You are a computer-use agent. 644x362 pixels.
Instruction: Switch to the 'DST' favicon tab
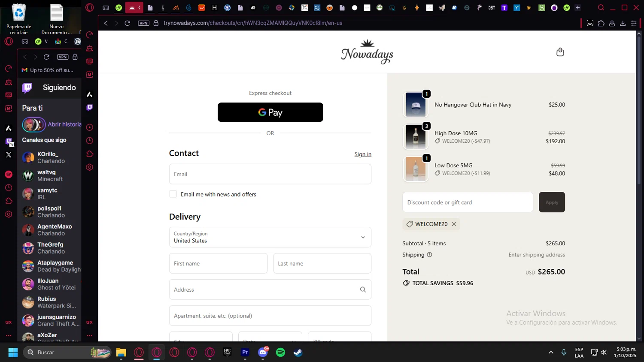click(x=492, y=8)
